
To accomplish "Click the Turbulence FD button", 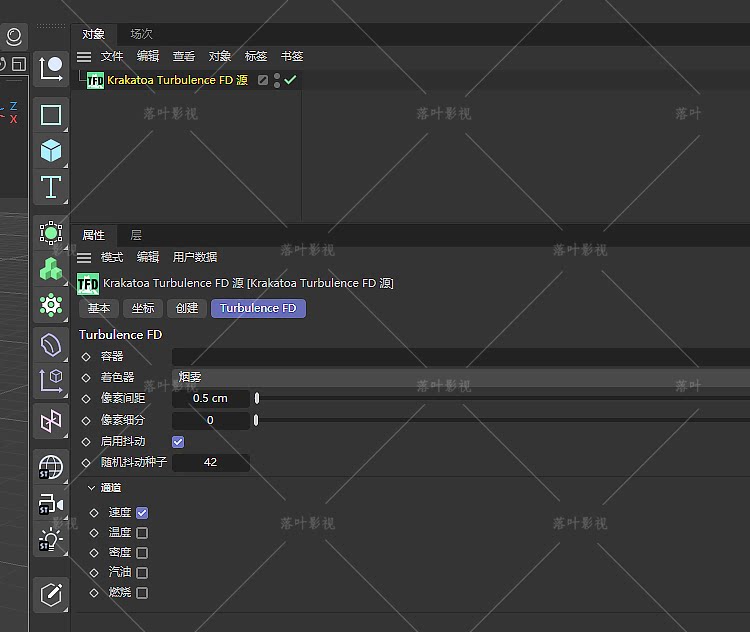I will [x=258, y=308].
